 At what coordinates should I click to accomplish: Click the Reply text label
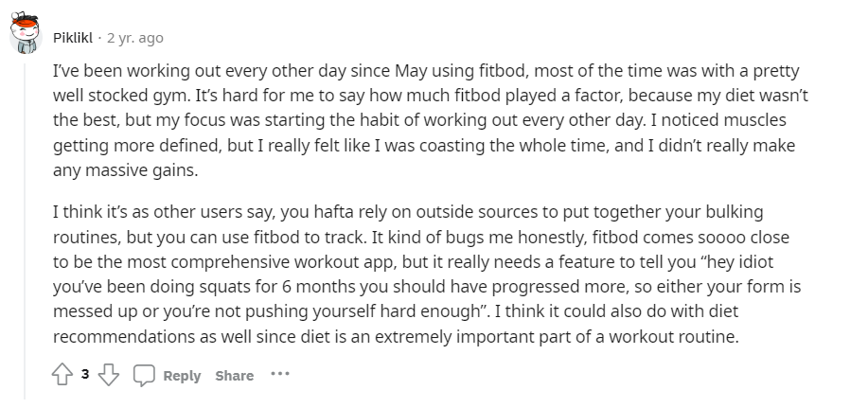(182, 375)
